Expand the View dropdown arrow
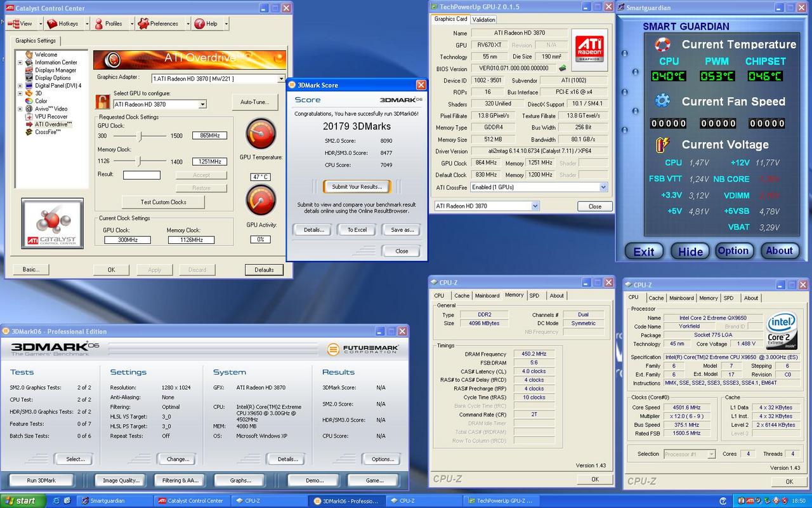Viewport: 812px width, 508px height. (x=40, y=23)
